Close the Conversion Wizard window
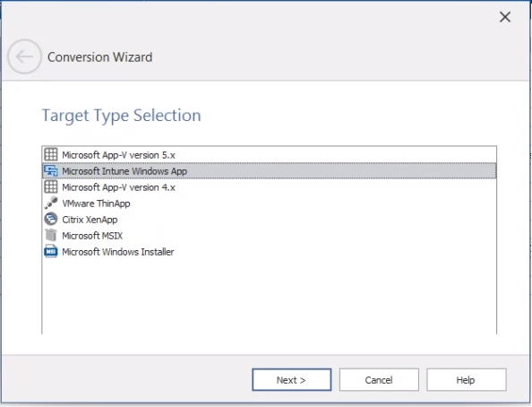The image size is (532, 407). (x=505, y=17)
